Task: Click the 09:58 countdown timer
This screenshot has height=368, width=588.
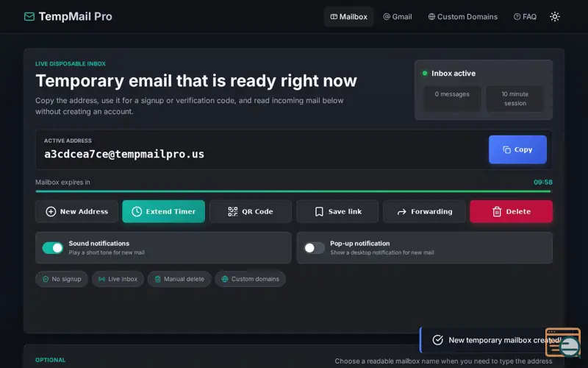Action: [542, 182]
